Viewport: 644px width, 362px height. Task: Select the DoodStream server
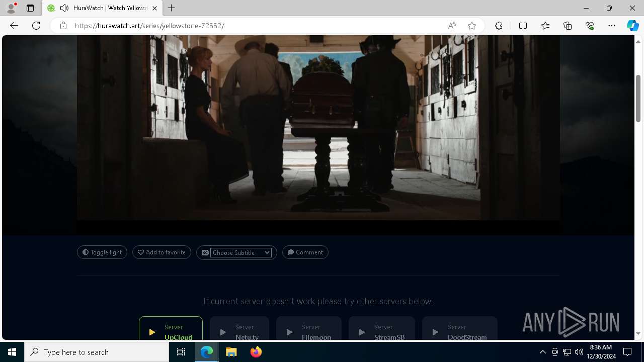tap(460, 328)
